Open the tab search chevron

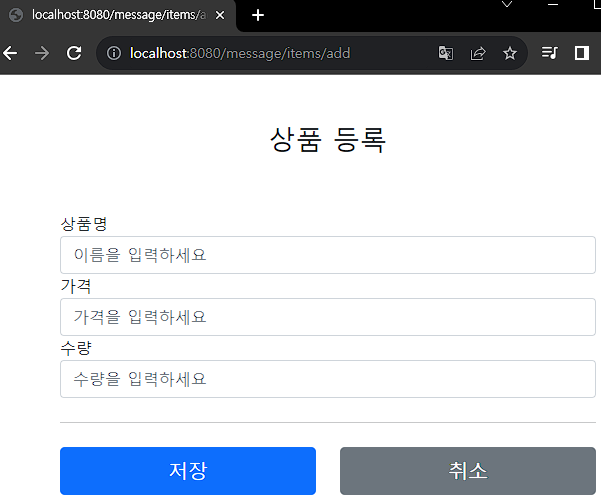[507, 5]
